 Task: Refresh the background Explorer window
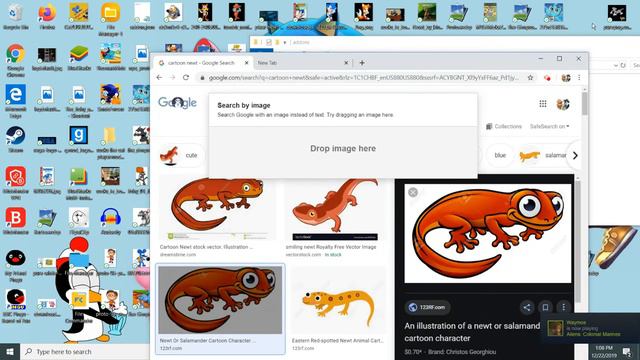[623, 65]
